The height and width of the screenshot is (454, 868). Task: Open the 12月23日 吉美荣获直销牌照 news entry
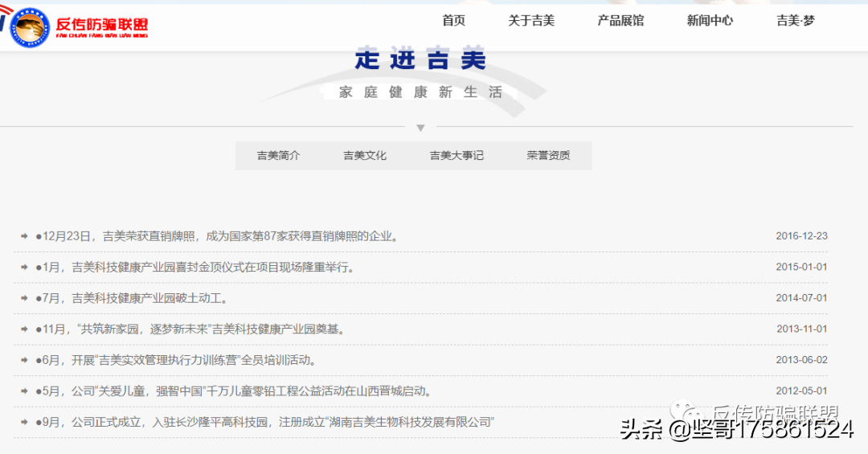pos(217,236)
